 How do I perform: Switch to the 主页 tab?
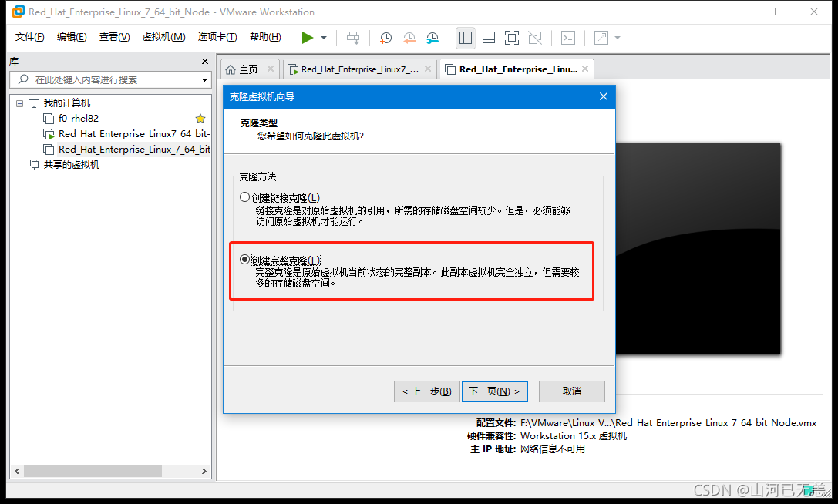248,69
